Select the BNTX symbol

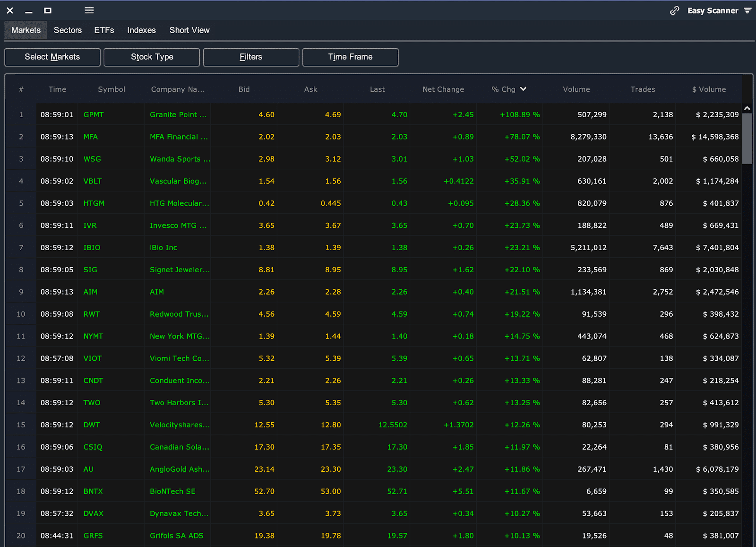click(93, 492)
